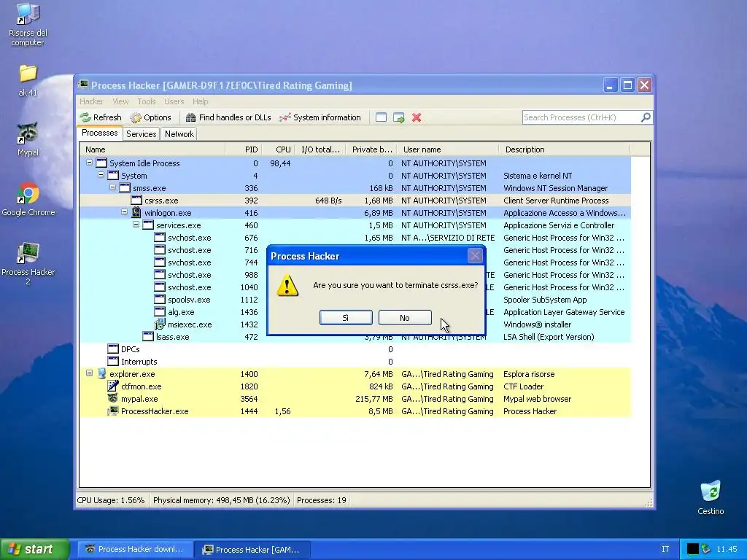
Task: Click the warning icon in the dialog
Action: pyautogui.click(x=287, y=285)
